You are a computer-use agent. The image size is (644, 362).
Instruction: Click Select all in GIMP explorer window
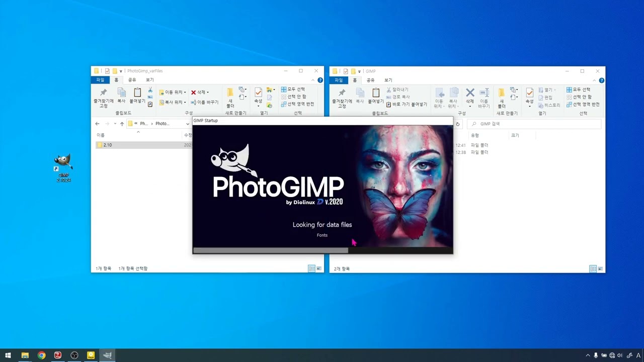coord(578,89)
